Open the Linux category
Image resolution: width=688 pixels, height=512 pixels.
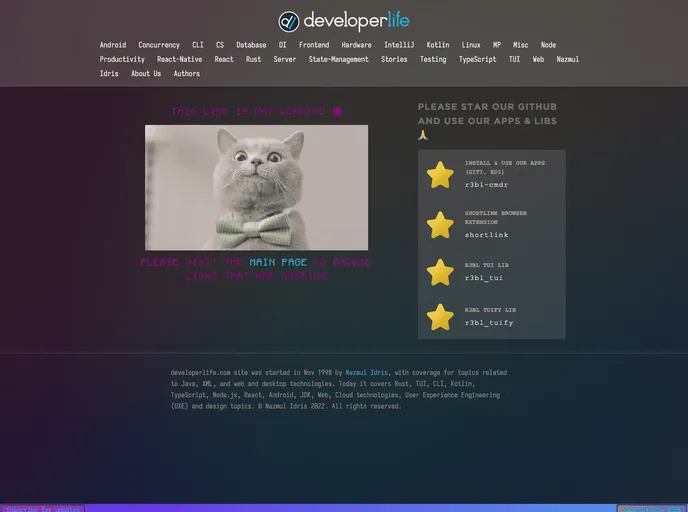tap(471, 45)
